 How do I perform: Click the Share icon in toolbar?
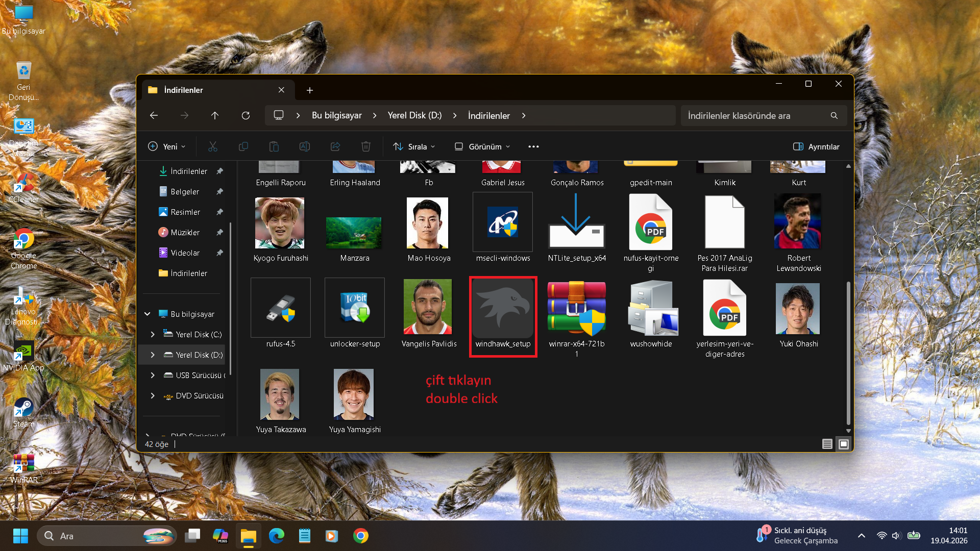pyautogui.click(x=335, y=146)
